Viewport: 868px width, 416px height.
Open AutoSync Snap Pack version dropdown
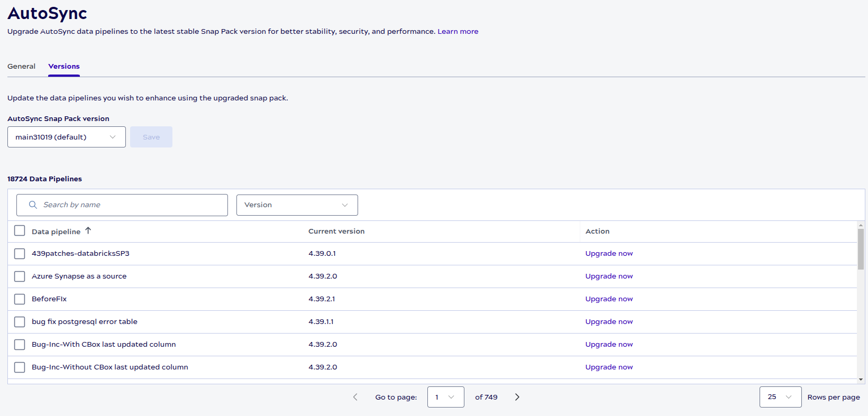click(x=67, y=137)
